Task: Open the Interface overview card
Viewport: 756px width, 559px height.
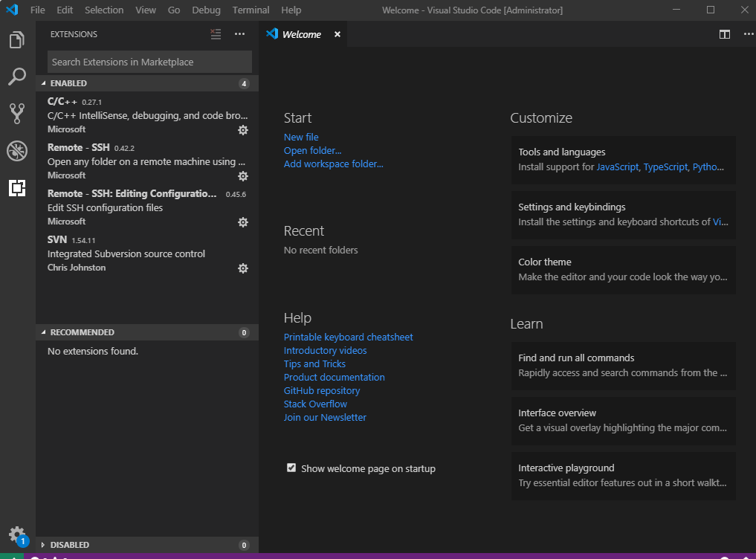Action: [x=624, y=421]
